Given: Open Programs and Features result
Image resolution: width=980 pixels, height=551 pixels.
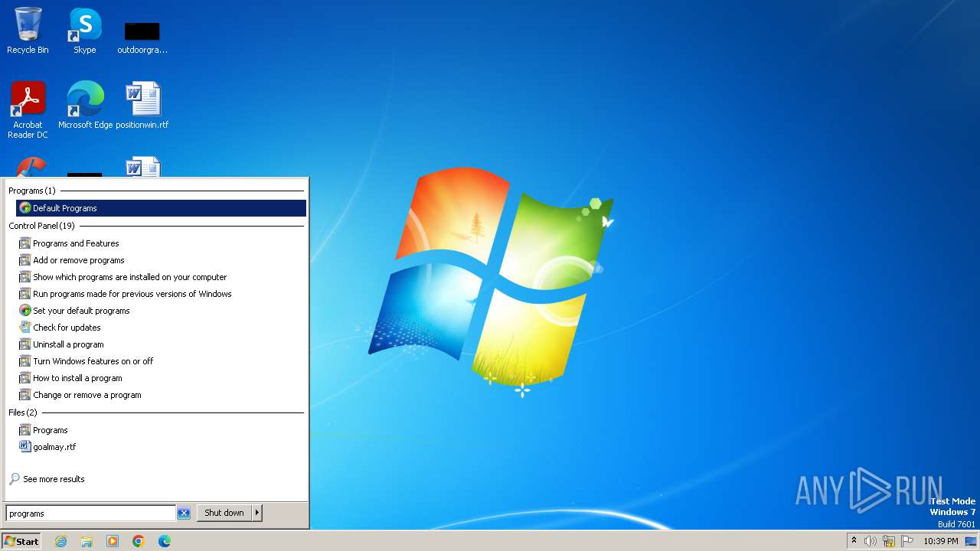Looking at the screenshot, I should (x=161, y=243).
